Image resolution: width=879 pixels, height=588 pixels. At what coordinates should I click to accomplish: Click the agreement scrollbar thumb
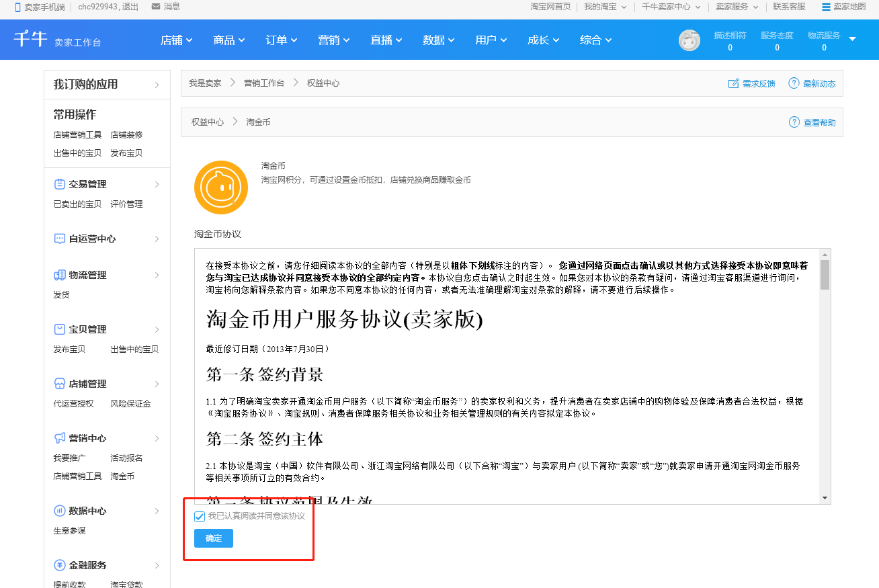click(825, 274)
